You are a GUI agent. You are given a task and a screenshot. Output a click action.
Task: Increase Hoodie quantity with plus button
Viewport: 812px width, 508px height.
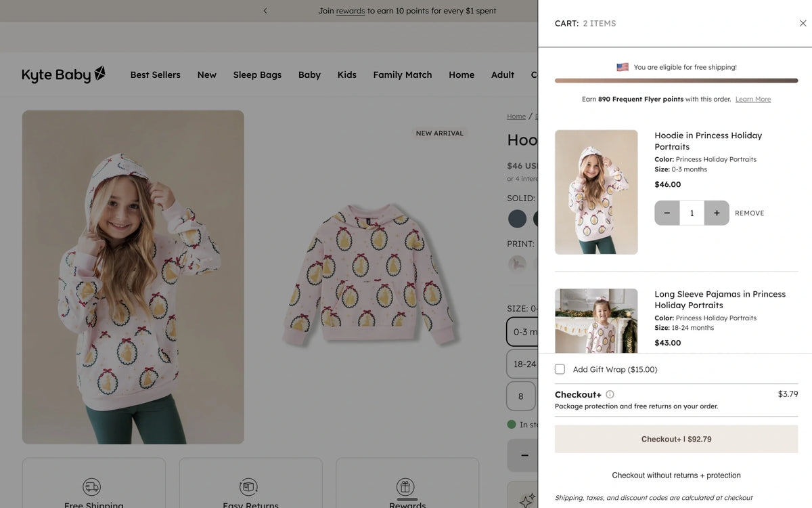pyautogui.click(x=717, y=213)
